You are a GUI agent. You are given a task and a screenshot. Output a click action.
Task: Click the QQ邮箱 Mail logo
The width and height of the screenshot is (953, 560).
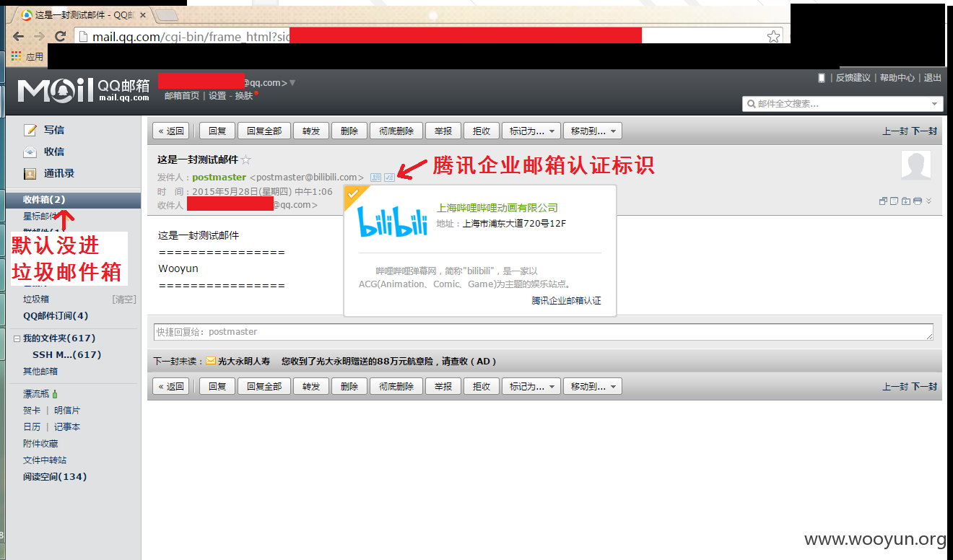[84, 89]
